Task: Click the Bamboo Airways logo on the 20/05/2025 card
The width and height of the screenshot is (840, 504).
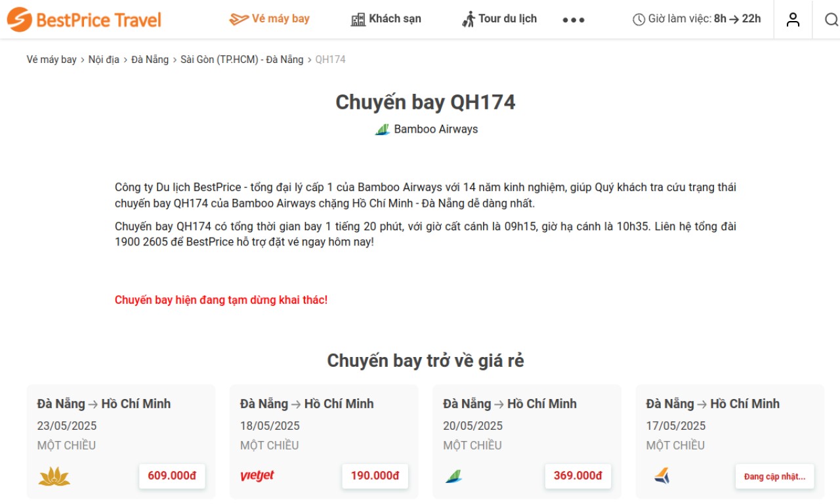Action: tap(453, 476)
